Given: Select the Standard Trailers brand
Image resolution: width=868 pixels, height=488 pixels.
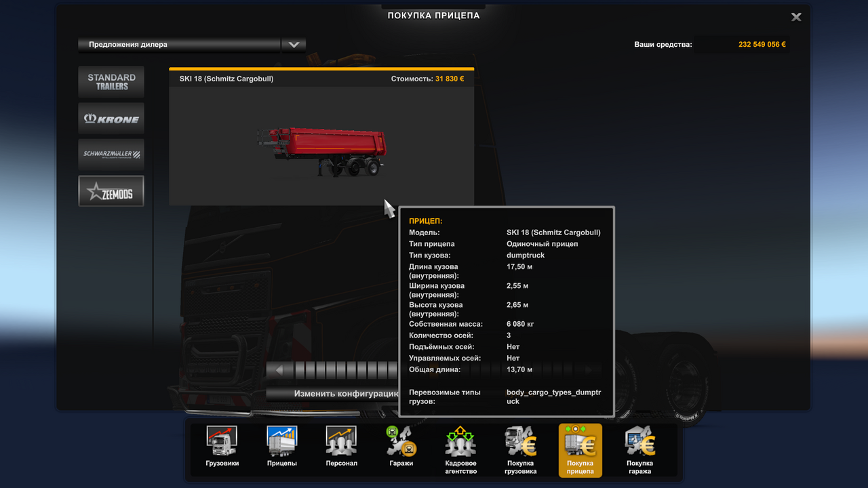Looking at the screenshot, I should pyautogui.click(x=111, y=82).
